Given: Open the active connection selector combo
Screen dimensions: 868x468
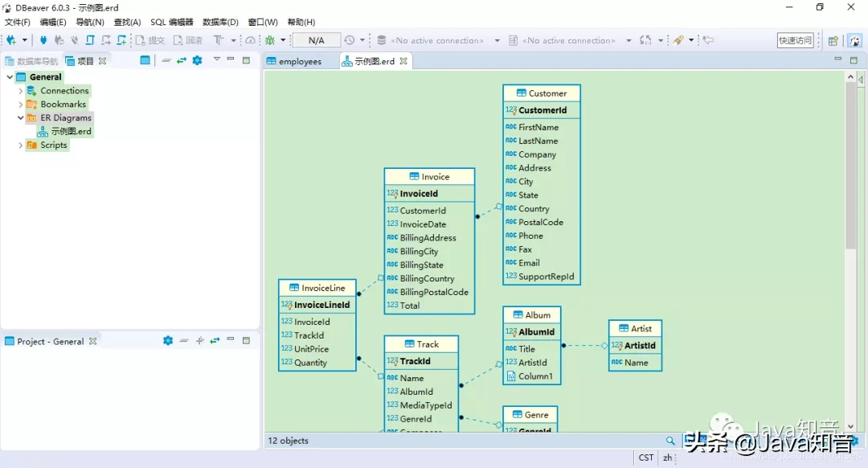Looking at the screenshot, I should pos(439,40).
